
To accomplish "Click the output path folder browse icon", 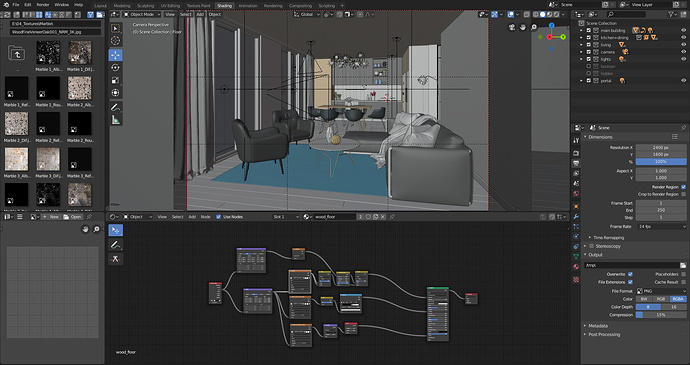I will [683, 265].
